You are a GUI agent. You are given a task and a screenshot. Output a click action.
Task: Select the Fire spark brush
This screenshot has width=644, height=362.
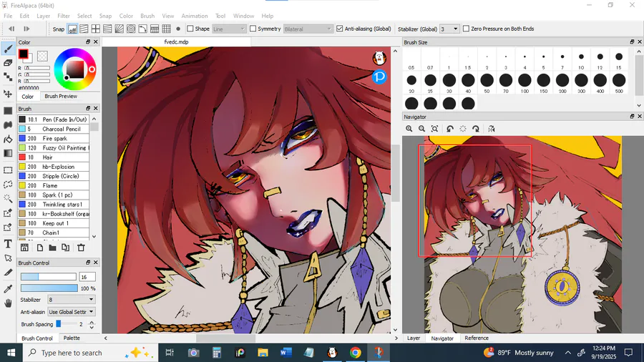pyautogui.click(x=54, y=138)
